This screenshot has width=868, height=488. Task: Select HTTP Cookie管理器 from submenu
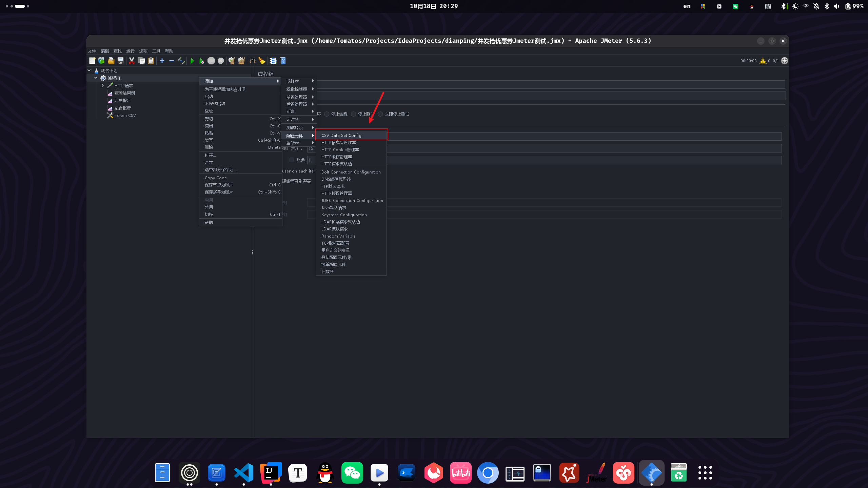tap(340, 149)
